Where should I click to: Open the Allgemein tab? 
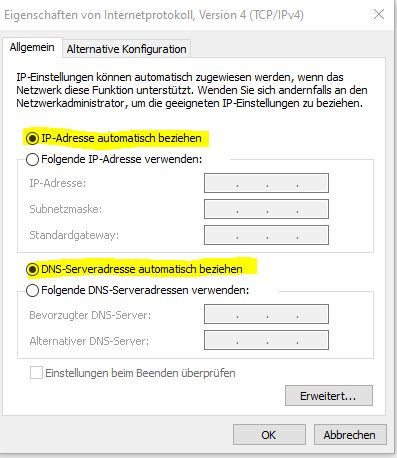(x=32, y=47)
